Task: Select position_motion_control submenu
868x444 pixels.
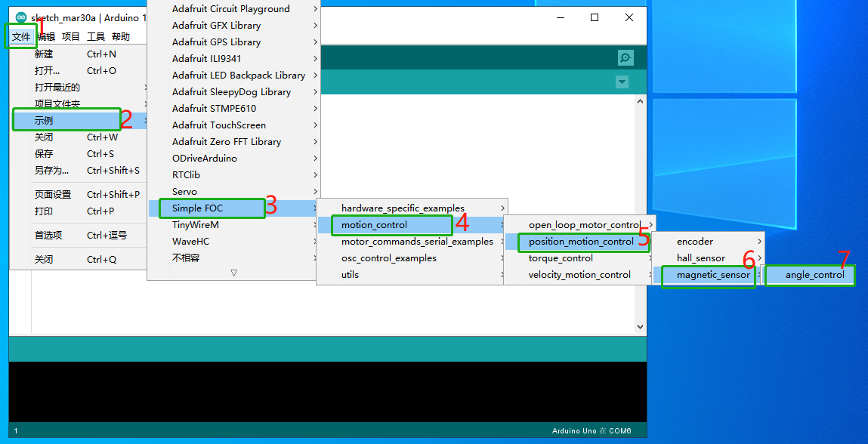Action: click(x=579, y=242)
